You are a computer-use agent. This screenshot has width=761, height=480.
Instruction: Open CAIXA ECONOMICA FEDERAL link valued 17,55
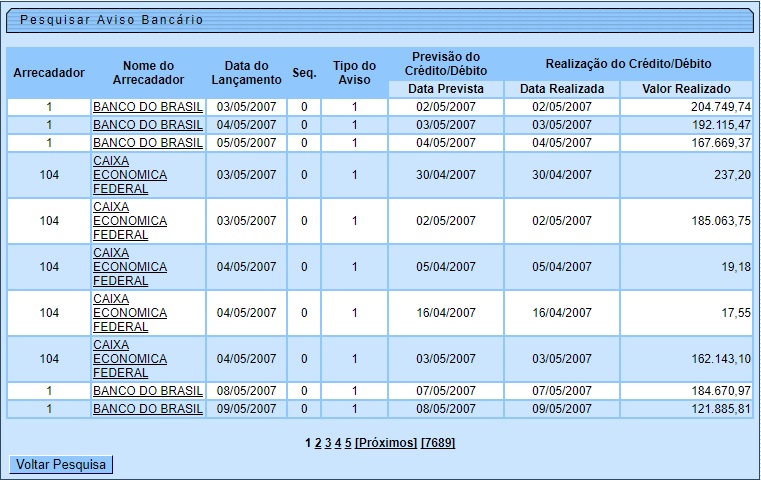[x=130, y=313]
